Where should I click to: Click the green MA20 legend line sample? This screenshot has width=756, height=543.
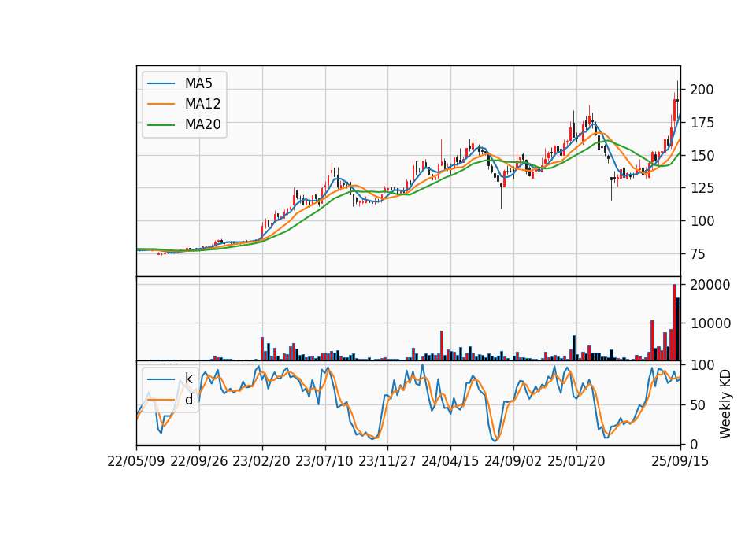[161, 125]
